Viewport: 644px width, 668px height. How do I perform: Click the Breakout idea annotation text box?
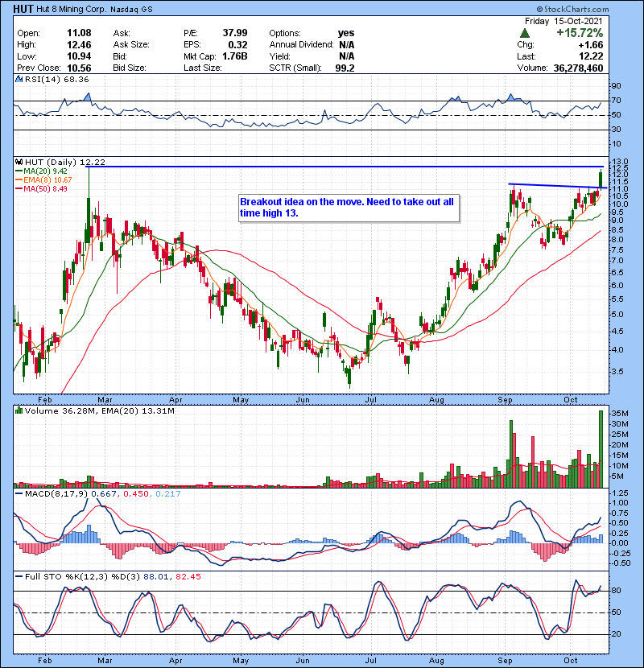(349, 208)
